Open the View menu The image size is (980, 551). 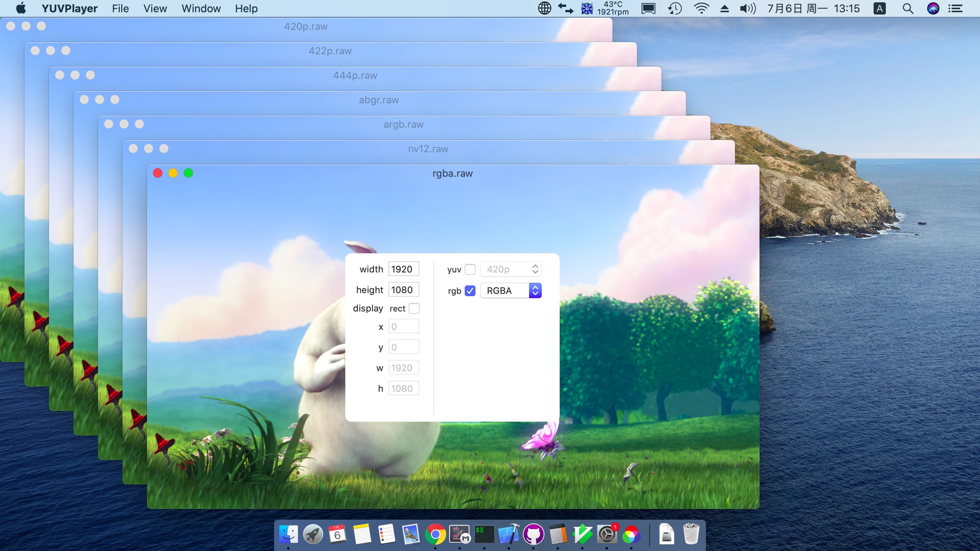coord(155,8)
